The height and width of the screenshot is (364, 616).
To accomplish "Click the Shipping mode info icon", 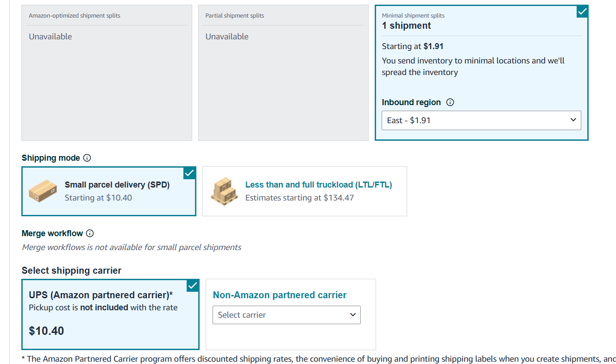I will 87,158.
